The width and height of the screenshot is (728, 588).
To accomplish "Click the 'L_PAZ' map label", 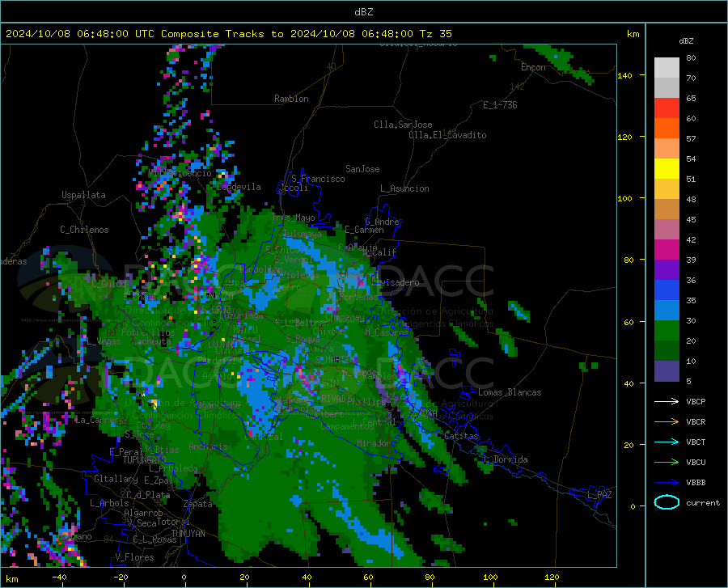I will click(599, 495).
